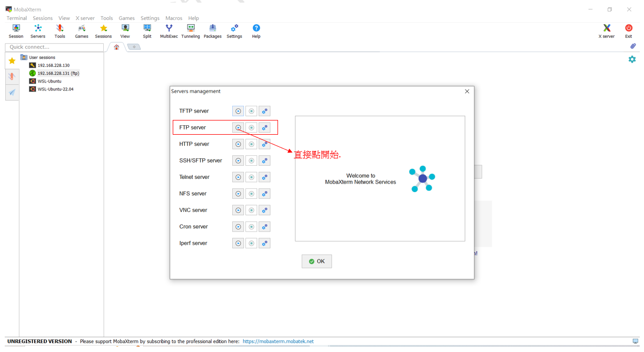
Task: Click the teal gear settings icon
Action: click(x=632, y=59)
